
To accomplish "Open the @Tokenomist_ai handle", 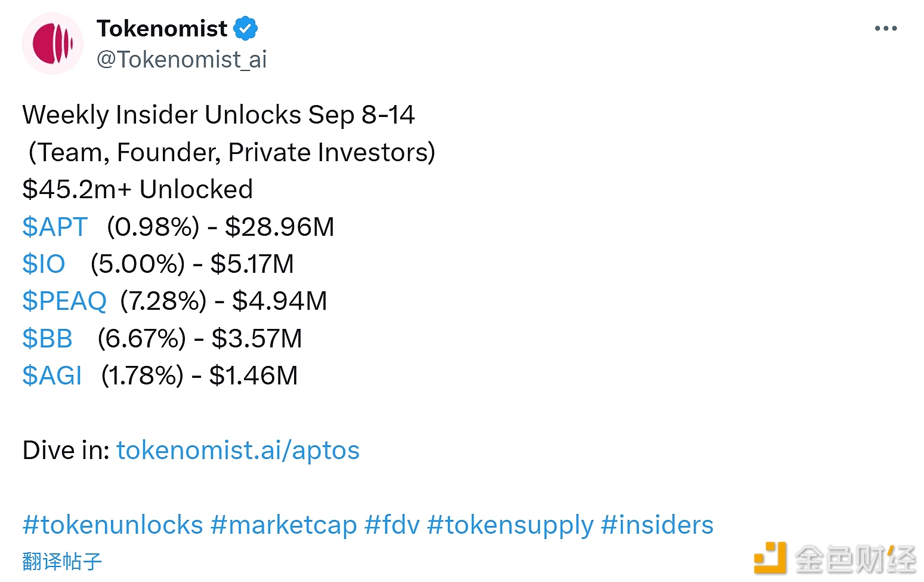I will coord(181,59).
